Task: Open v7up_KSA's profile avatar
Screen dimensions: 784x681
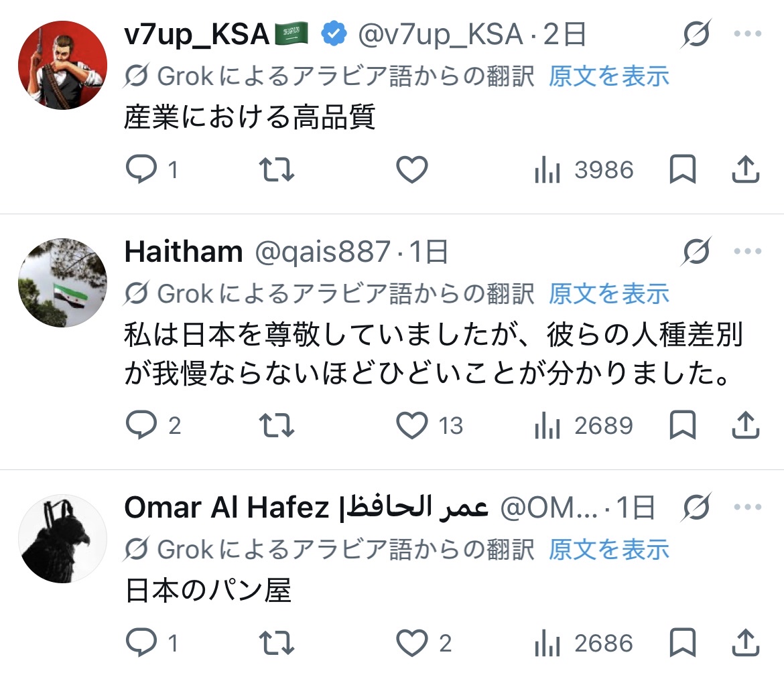Action: [x=62, y=65]
